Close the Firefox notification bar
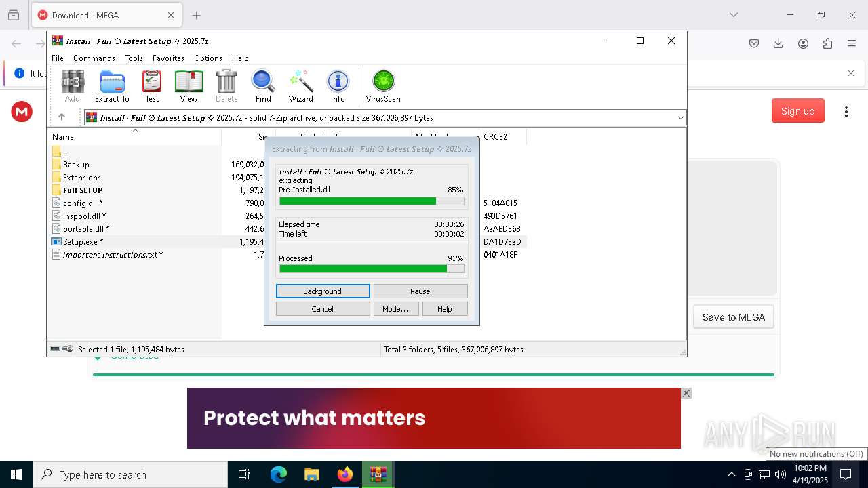This screenshot has width=868, height=488. pos(851,73)
